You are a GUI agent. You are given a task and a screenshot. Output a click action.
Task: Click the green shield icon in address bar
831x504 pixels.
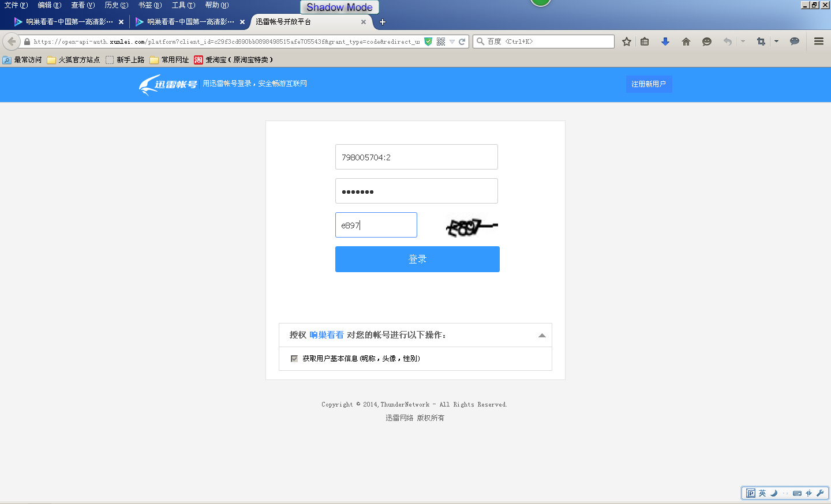(x=428, y=42)
